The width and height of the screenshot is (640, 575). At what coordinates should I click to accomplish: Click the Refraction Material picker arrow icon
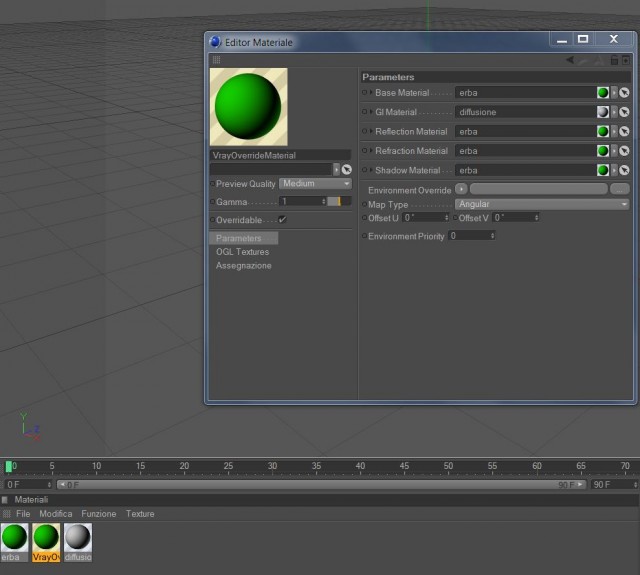(x=624, y=151)
